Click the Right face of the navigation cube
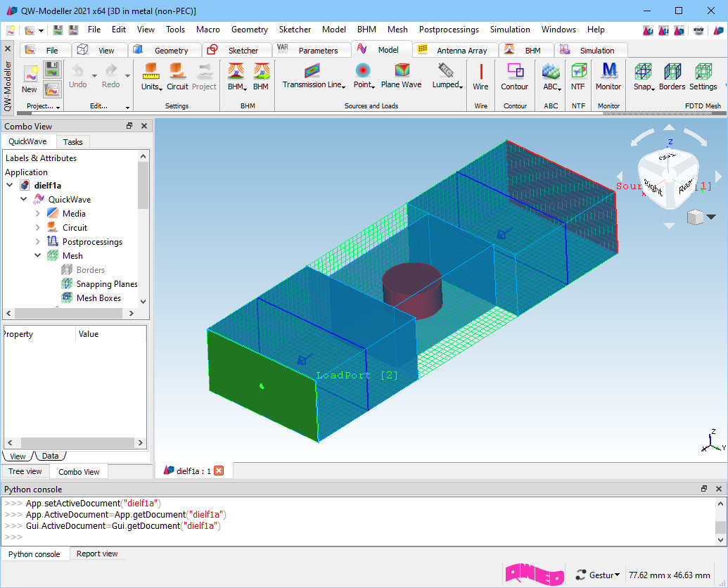This screenshot has width=728, height=588. (653, 186)
